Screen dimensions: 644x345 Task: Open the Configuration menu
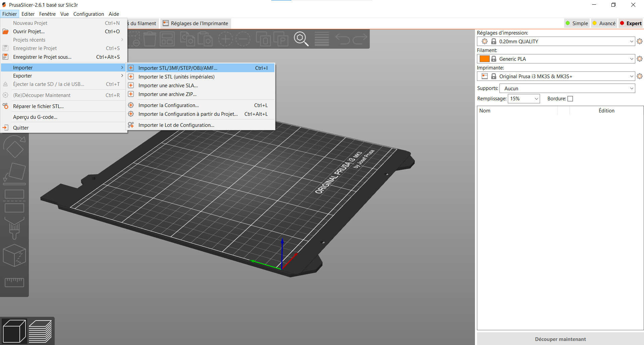(x=89, y=14)
